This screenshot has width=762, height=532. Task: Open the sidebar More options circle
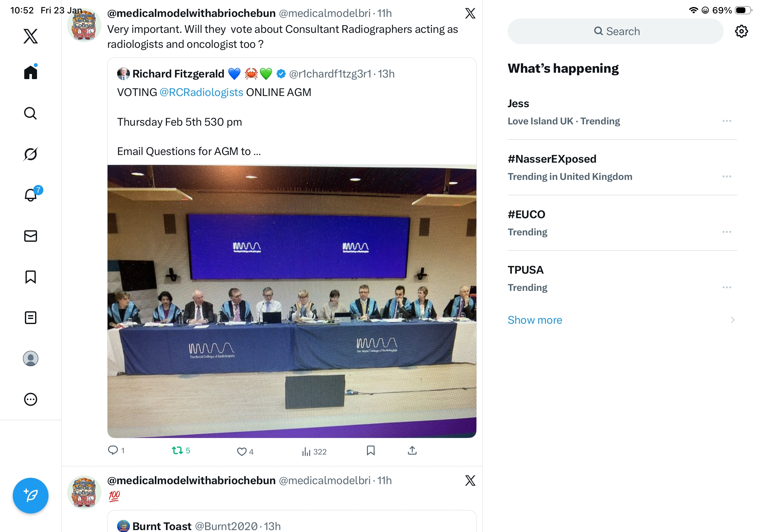pos(31,399)
